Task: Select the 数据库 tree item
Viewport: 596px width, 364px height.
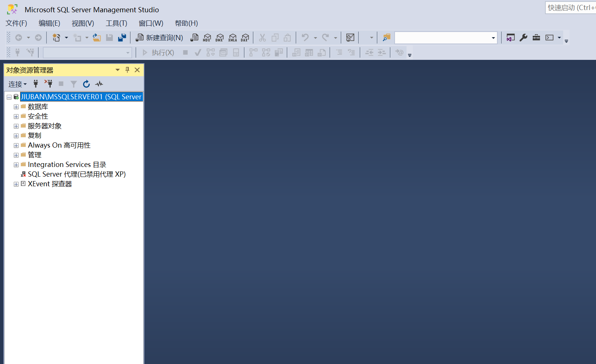Action: (x=38, y=107)
